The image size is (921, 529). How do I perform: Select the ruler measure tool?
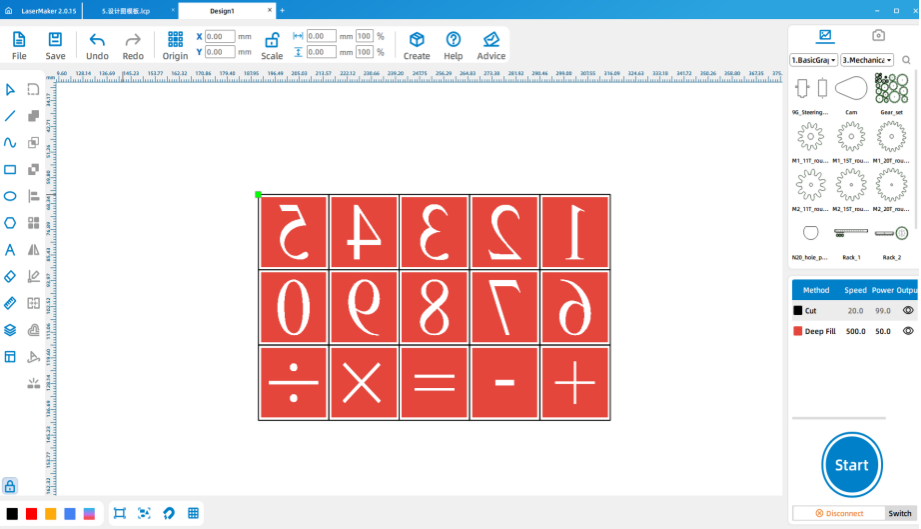(x=10, y=303)
